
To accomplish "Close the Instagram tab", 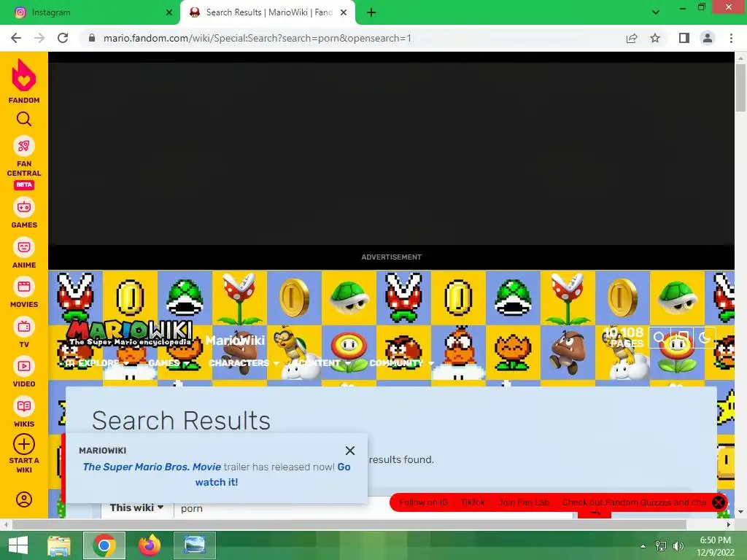I will [169, 12].
